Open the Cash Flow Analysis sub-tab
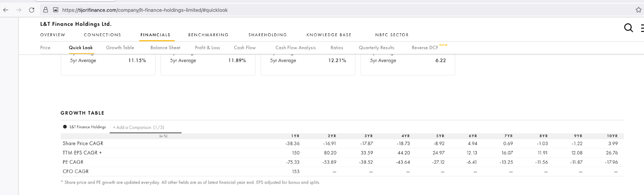This screenshot has width=644, height=195. (x=295, y=47)
